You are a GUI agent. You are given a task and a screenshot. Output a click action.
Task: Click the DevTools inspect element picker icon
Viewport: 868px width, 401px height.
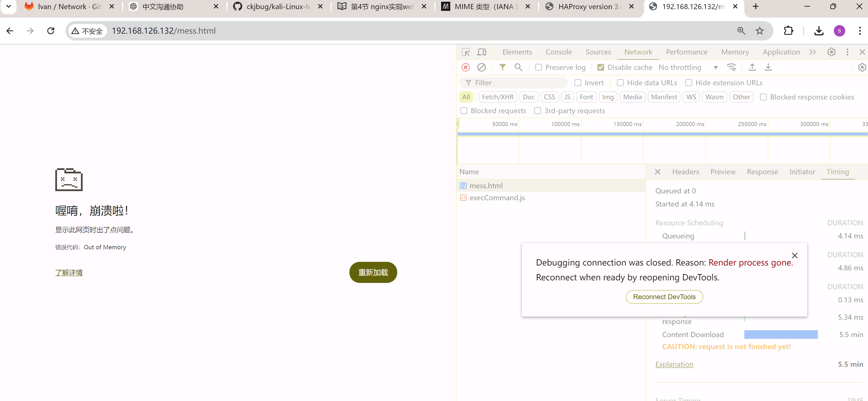coord(466,52)
